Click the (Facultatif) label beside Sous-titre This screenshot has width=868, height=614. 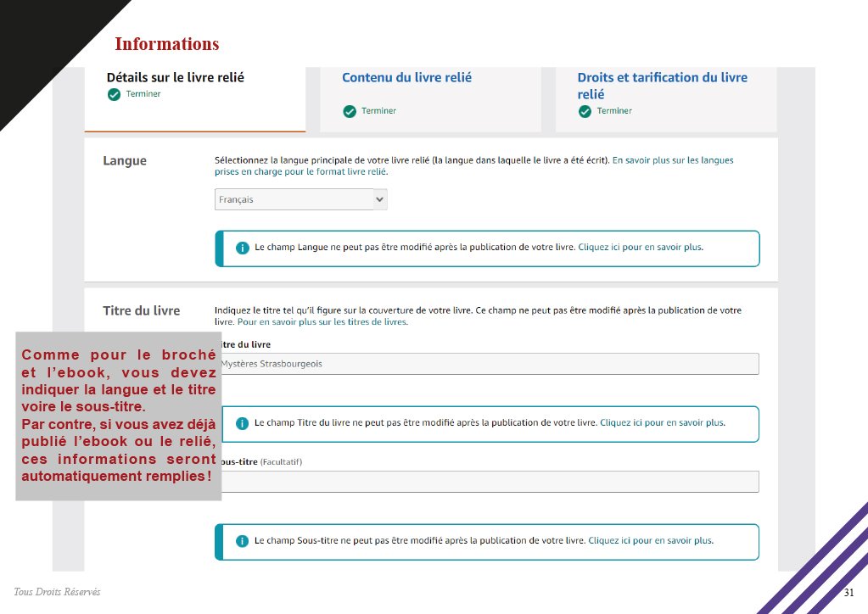tap(281, 462)
